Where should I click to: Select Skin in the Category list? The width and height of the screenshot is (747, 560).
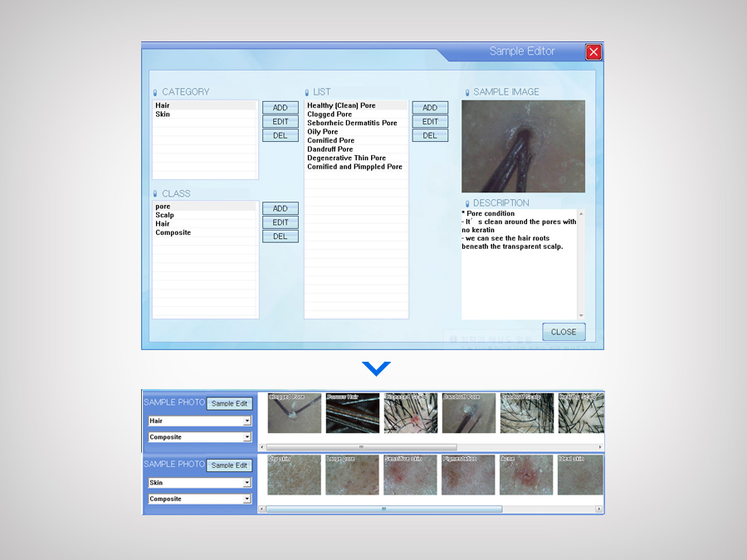click(163, 114)
